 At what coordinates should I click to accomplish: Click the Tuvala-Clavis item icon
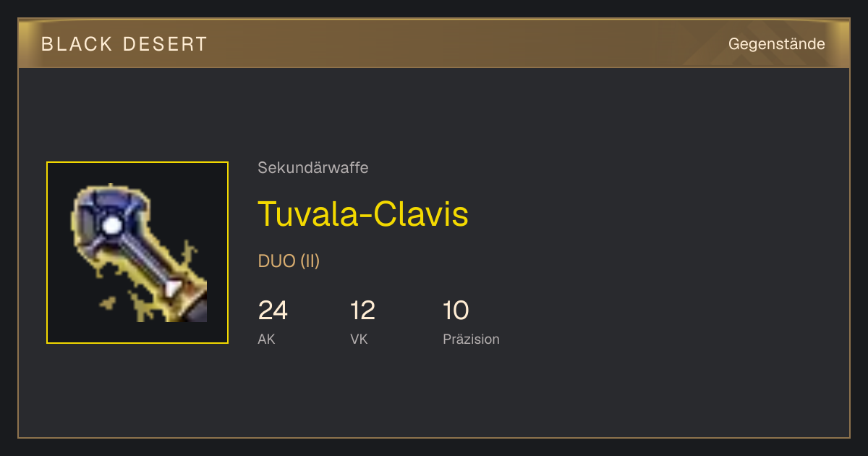point(137,253)
